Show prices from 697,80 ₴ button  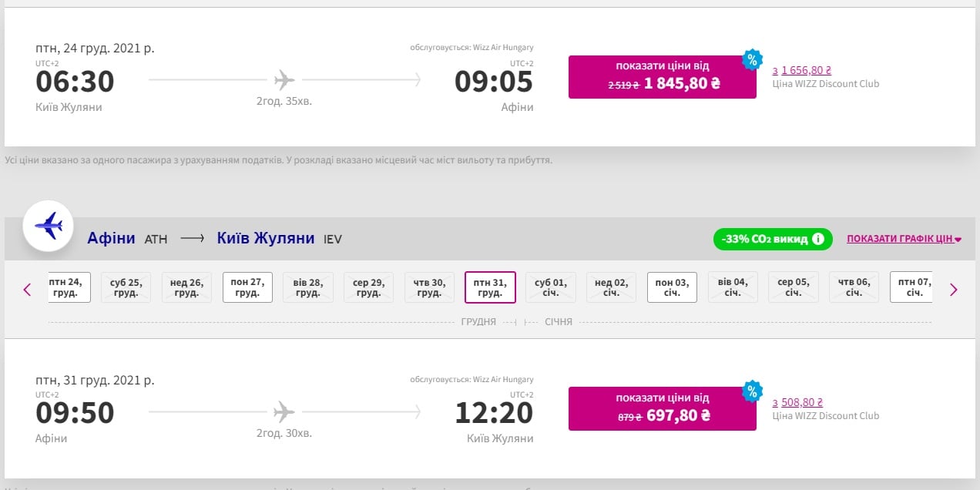pyautogui.click(x=662, y=408)
